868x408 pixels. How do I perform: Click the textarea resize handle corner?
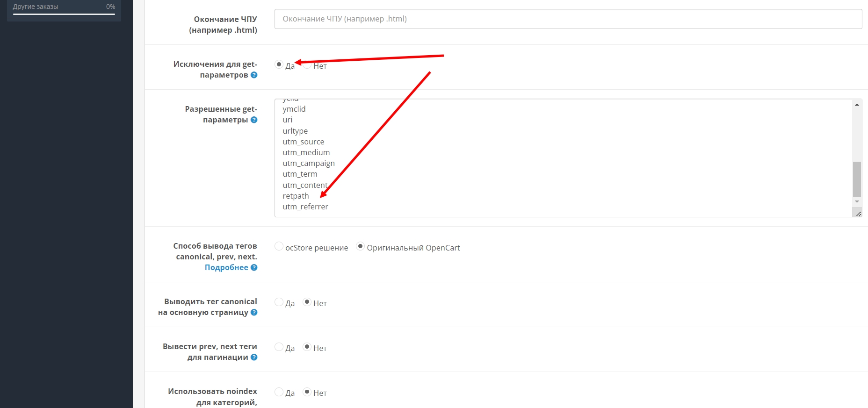tap(858, 214)
